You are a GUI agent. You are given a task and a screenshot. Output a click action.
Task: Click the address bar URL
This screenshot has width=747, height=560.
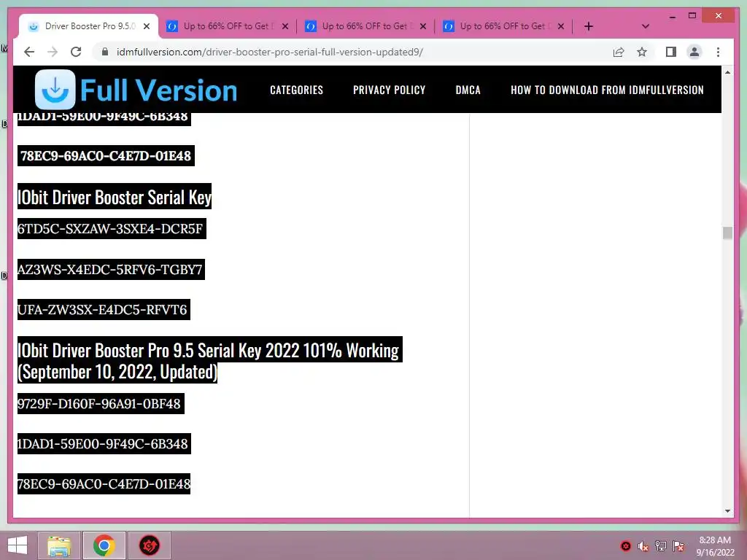click(x=270, y=52)
